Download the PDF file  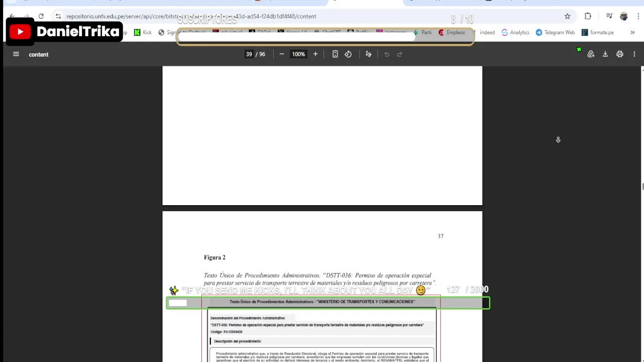(x=605, y=54)
